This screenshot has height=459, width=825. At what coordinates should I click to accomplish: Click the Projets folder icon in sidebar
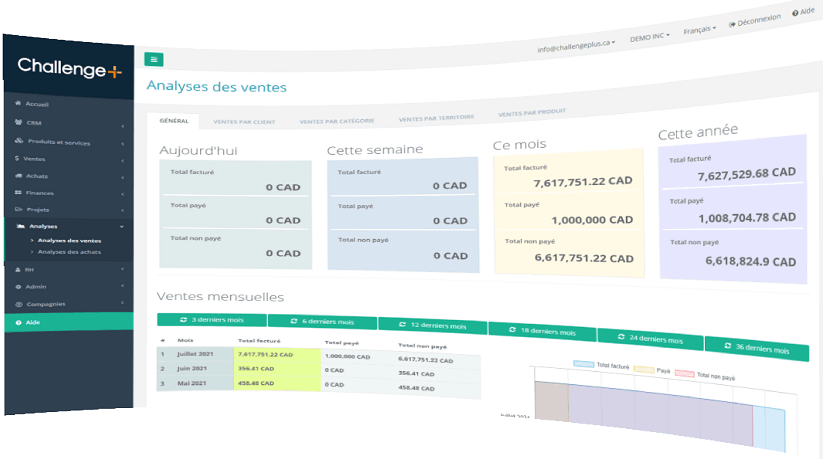coord(17,209)
